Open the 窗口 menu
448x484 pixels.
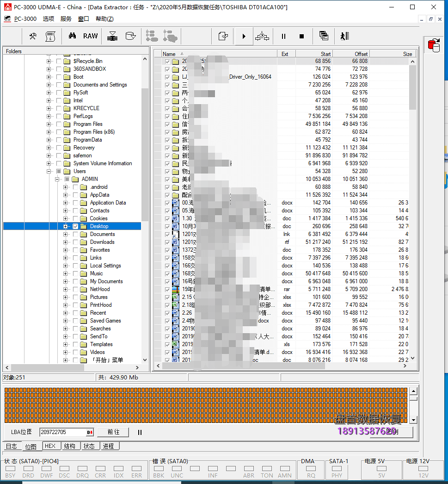click(x=84, y=19)
